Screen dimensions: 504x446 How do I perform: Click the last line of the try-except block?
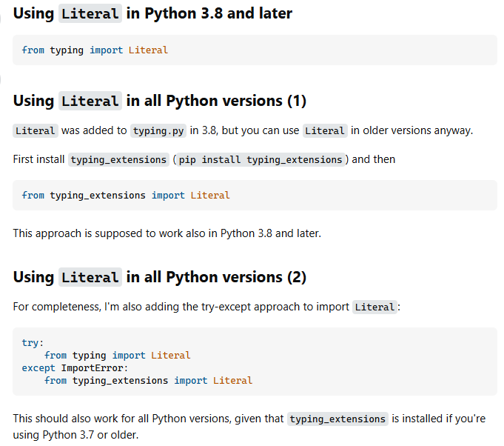tap(148, 381)
